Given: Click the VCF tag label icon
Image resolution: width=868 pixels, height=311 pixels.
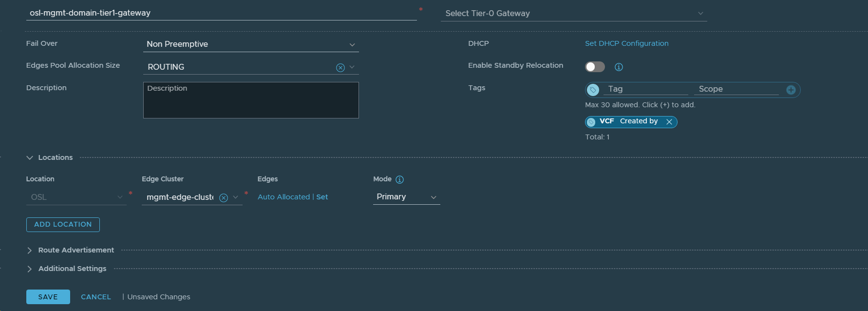Looking at the screenshot, I should point(591,122).
